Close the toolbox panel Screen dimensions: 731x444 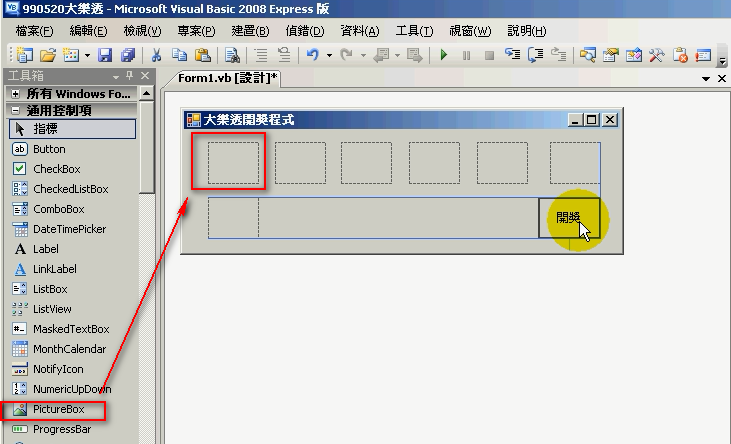[145, 76]
